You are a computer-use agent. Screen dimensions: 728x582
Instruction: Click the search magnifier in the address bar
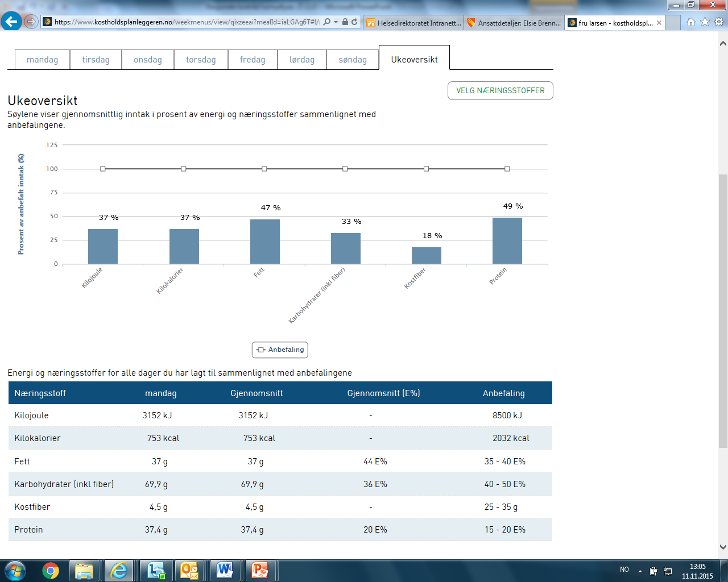click(327, 22)
